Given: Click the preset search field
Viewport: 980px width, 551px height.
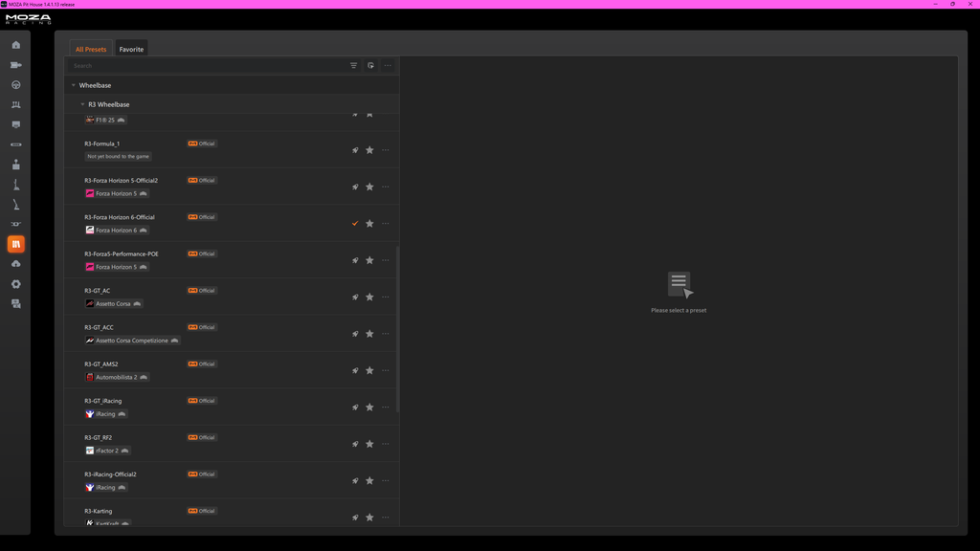Looking at the screenshot, I should (208, 66).
